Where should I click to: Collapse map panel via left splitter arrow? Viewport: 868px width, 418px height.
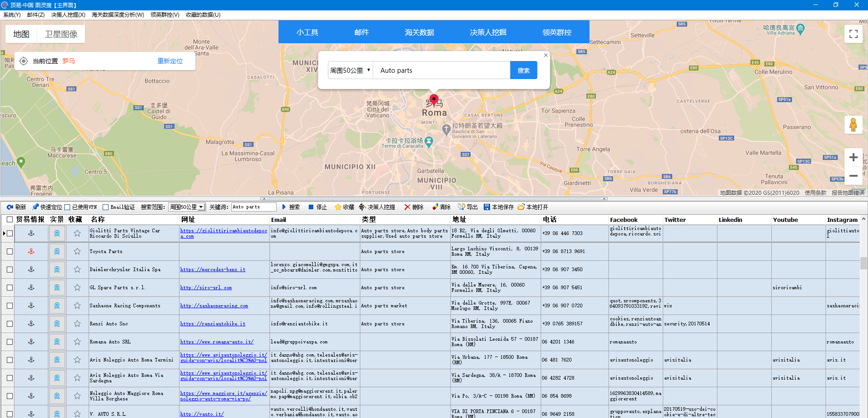[x=263, y=198]
